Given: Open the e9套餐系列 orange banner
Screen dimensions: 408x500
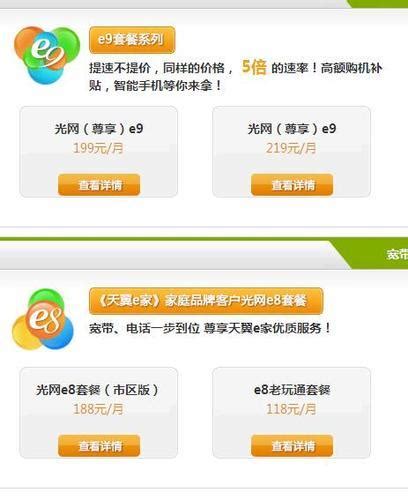Looking at the screenshot, I should point(132,40).
